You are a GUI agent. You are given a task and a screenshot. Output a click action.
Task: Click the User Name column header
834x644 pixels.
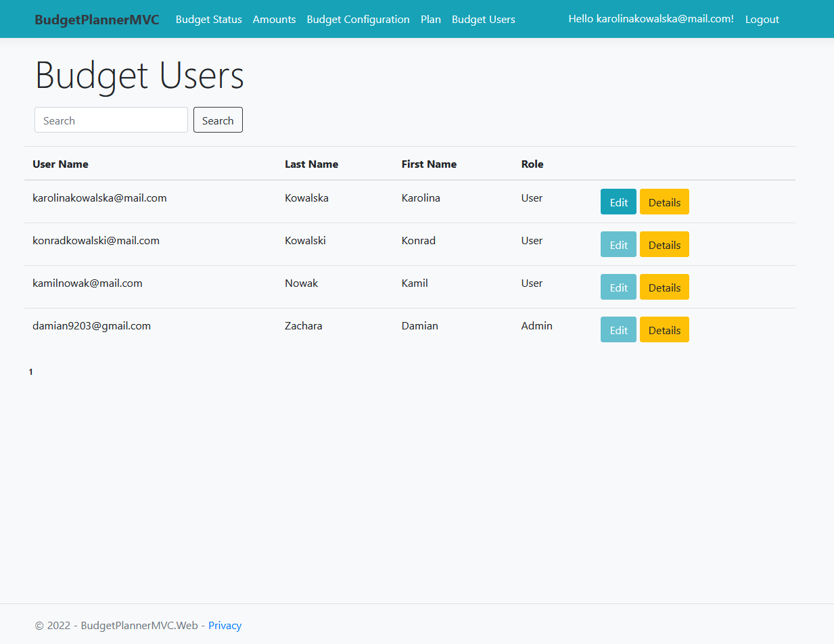(60, 164)
